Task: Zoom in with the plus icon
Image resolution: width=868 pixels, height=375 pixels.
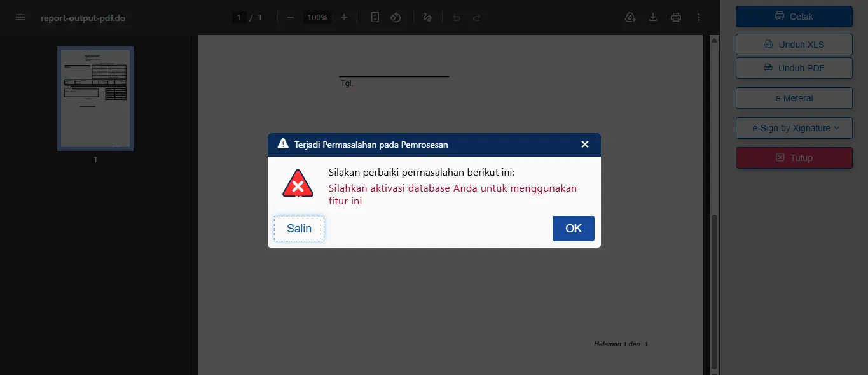Action: coord(344,17)
